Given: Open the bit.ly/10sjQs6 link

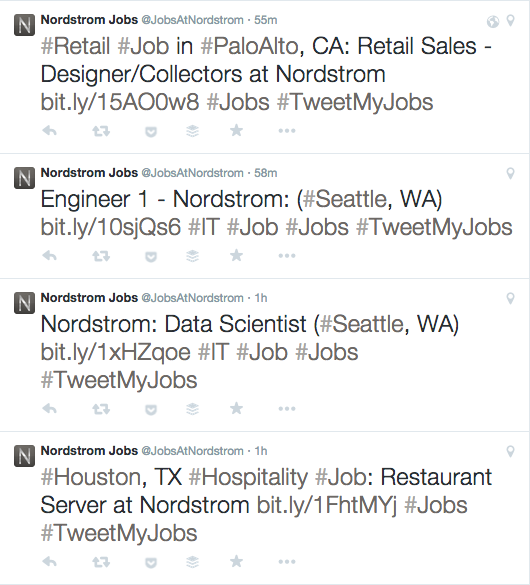Looking at the screenshot, I should click(111, 227).
